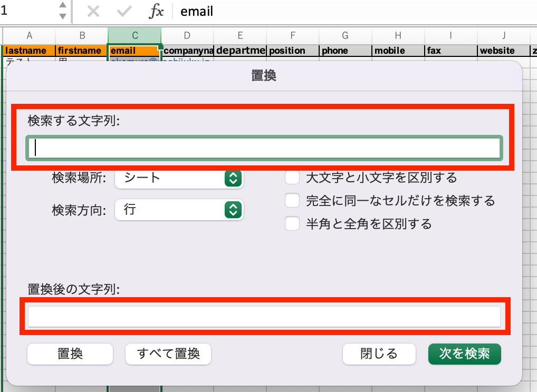This screenshot has width=537, height=392.
Task: Click the すべて置換 button
Action: click(x=168, y=354)
